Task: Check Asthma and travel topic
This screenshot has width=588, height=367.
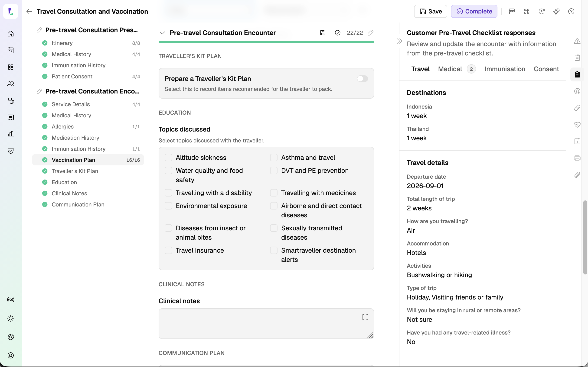Action: (x=274, y=158)
